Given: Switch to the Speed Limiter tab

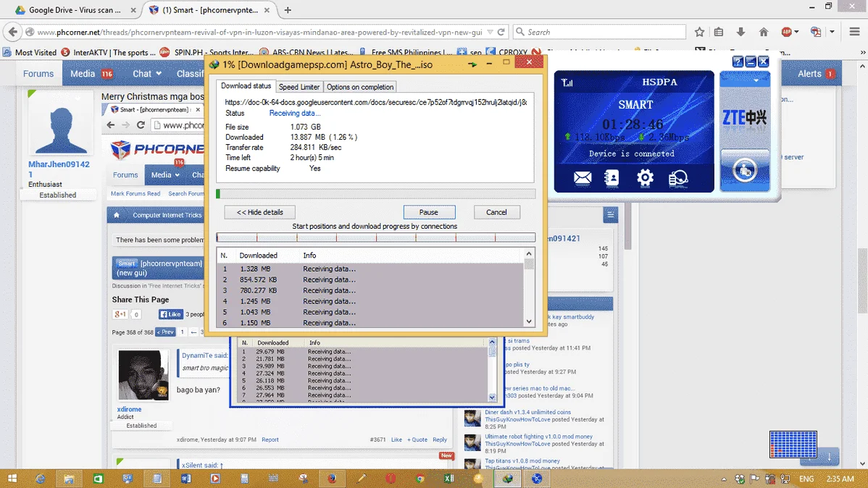Looking at the screenshot, I should (299, 87).
